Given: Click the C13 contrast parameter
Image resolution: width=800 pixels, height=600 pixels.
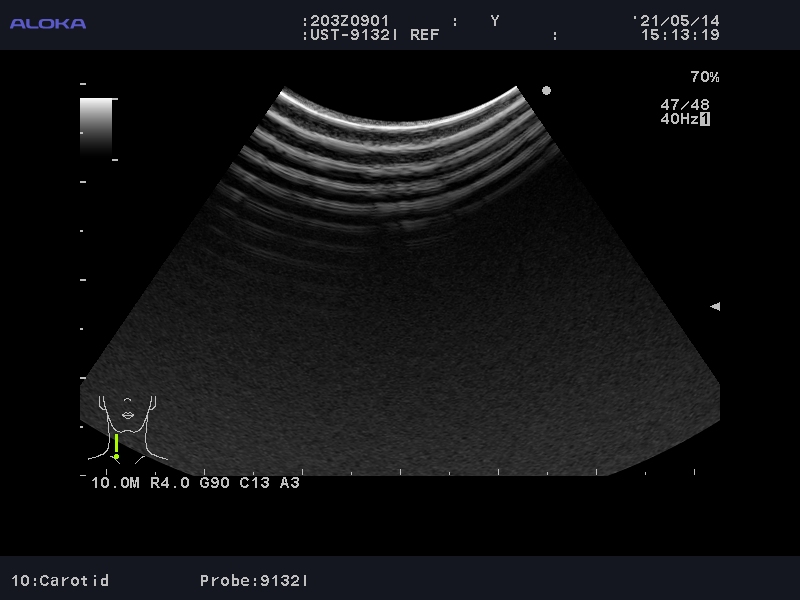Looking at the screenshot, I should 253,483.
